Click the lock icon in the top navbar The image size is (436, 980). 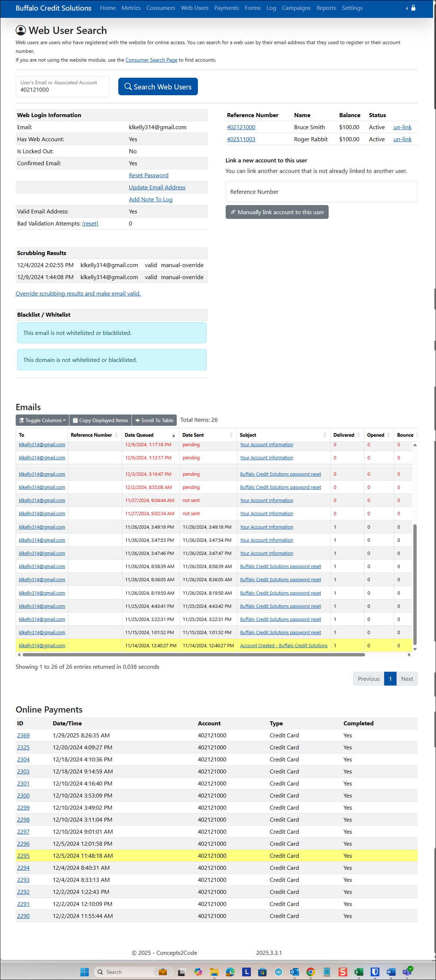pos(413,8)
